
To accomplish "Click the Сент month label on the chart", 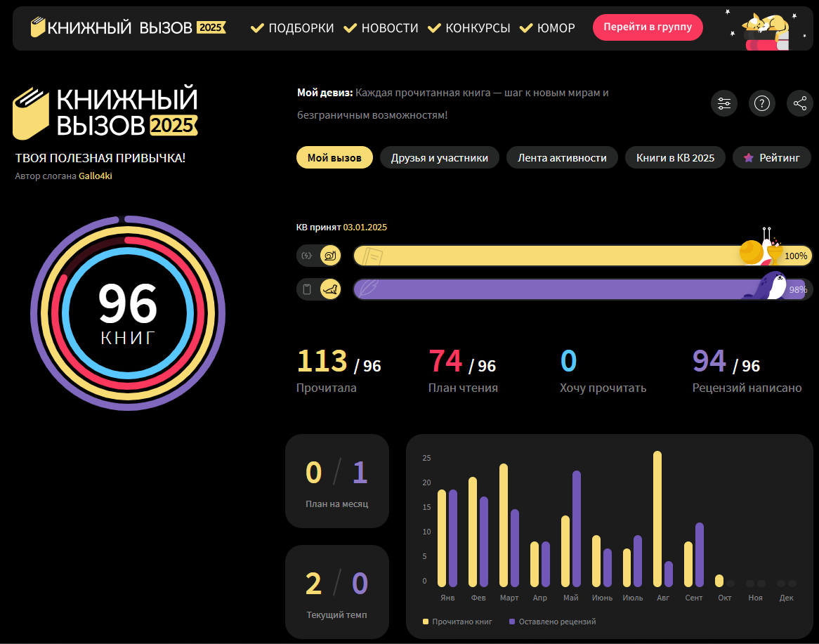I will pos(694,598).
